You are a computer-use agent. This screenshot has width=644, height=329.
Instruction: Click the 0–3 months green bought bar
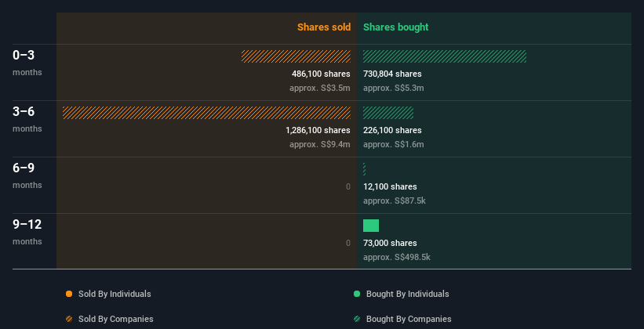(445, 56)
